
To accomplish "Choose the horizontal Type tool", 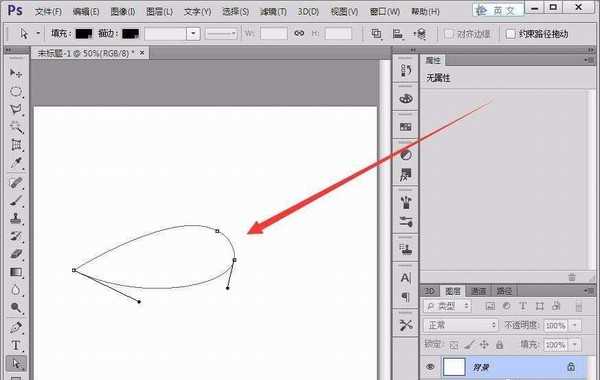I will (16, 345).
